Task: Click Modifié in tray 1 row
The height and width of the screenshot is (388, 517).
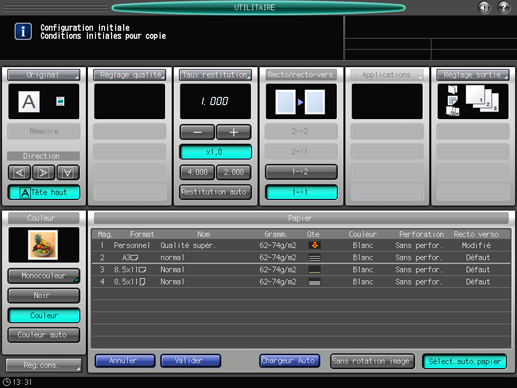Action: pyautogui.click(x=476, y=245)
